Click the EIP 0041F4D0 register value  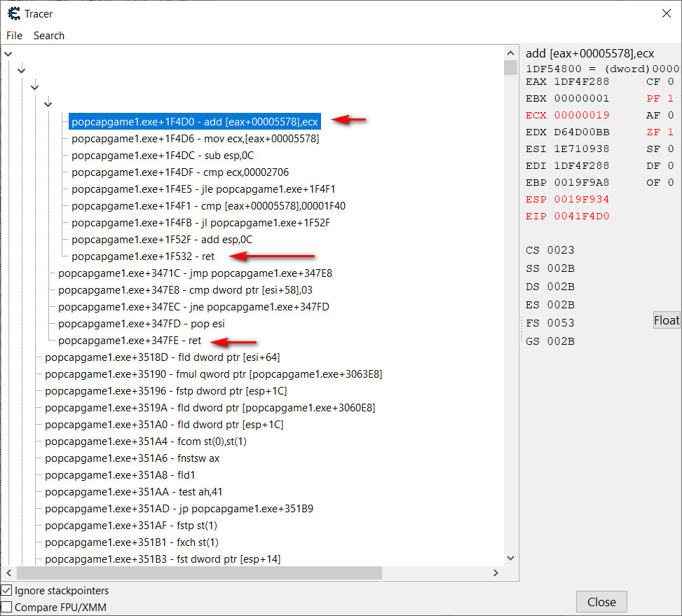click(x=568, y=216)
